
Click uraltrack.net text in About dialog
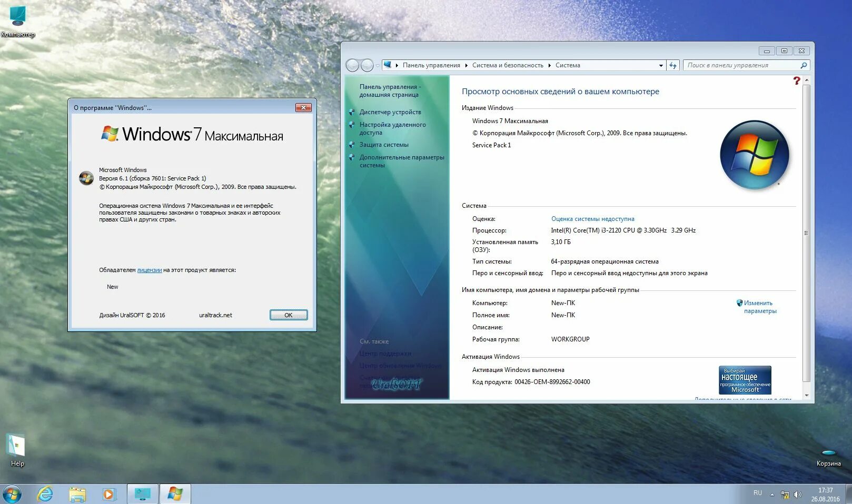tap(215, 315)
